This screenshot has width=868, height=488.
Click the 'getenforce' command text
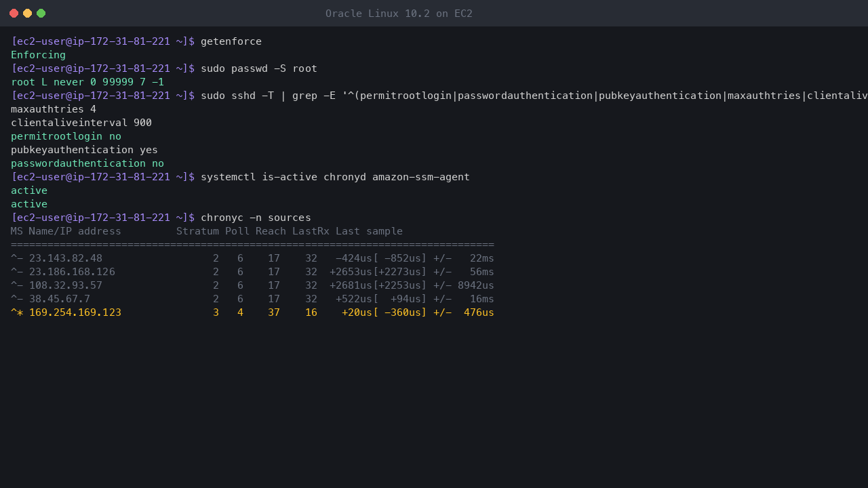point(231,41)
